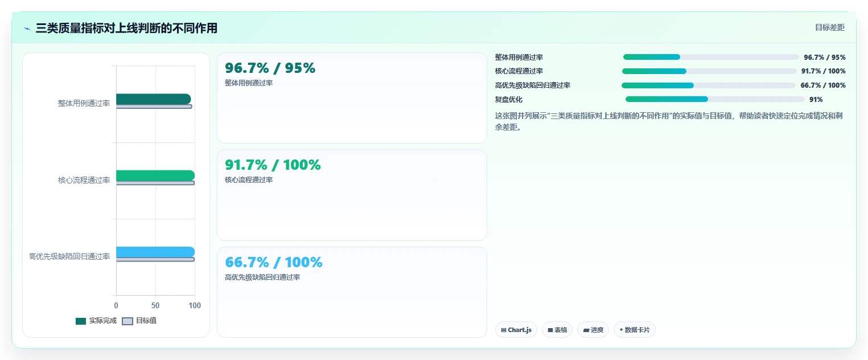Image resolution: width=868 pixels, height=360 pixels.
Task: Click the 目标差距 label in the header
Action: point(830,27)
